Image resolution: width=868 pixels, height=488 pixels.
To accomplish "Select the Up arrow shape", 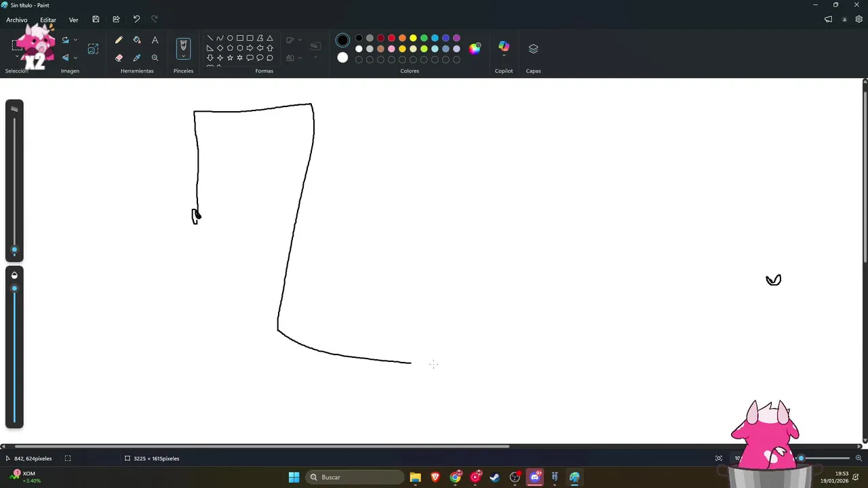I will pyautogui.click(x=270, y=48).
